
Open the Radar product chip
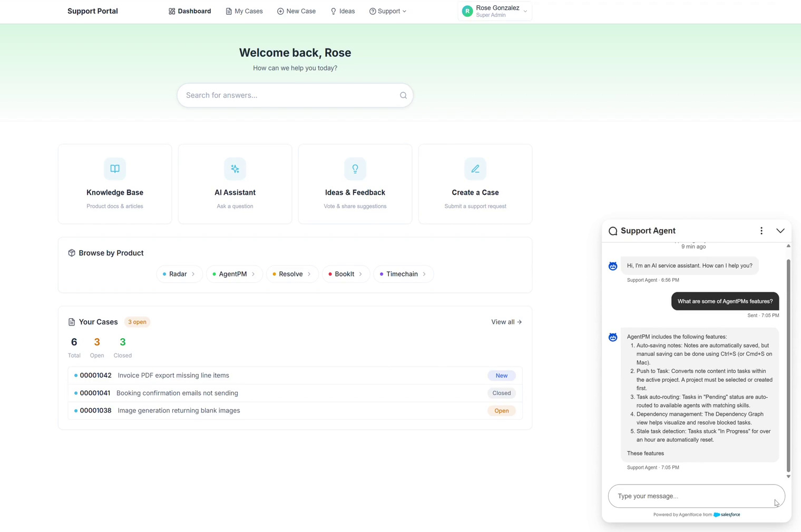[179, 274]
